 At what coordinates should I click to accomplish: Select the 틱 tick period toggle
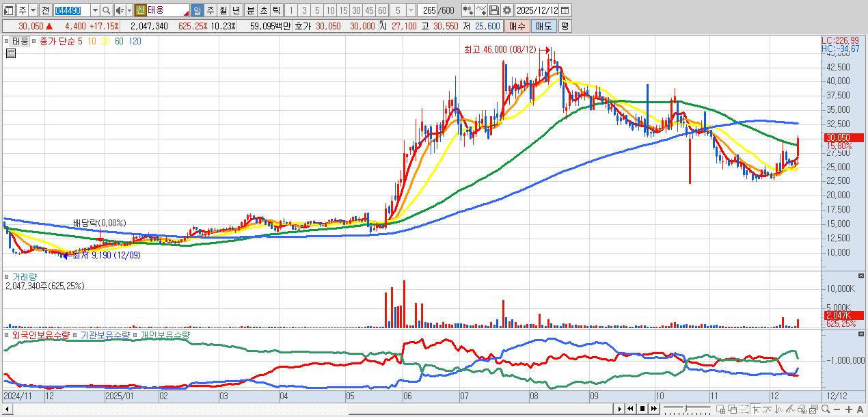click(x=276, y=10)
